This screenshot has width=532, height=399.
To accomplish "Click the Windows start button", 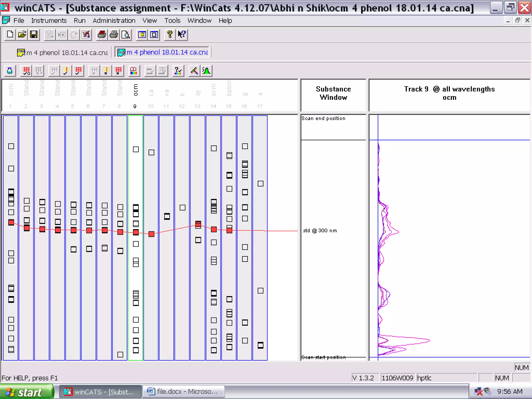I will [x=26, y=392].
